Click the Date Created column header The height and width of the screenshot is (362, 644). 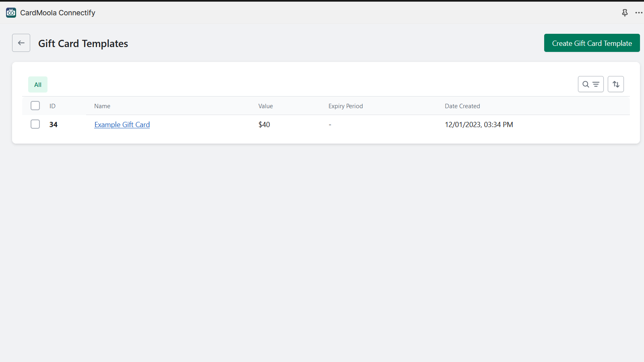coord(462,106)
